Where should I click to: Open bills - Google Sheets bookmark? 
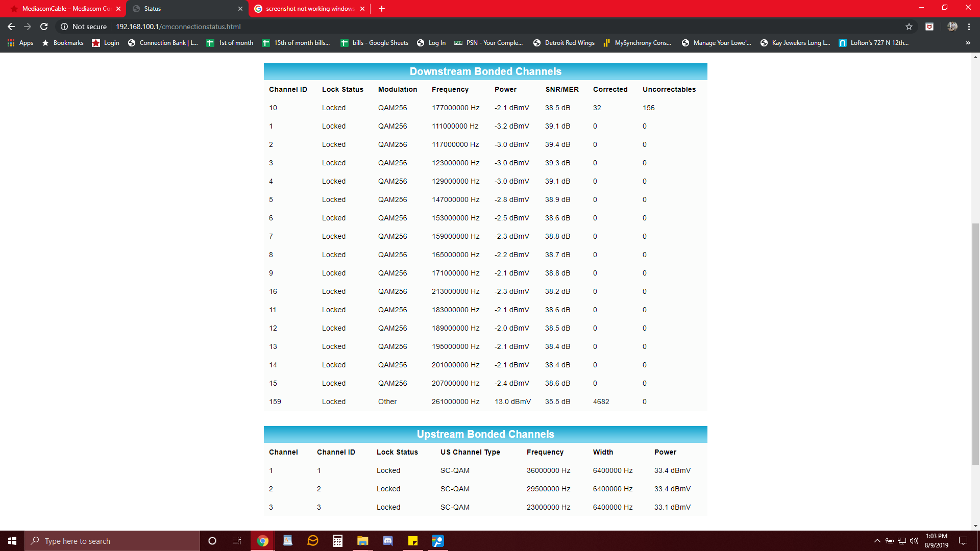point(375,43)
